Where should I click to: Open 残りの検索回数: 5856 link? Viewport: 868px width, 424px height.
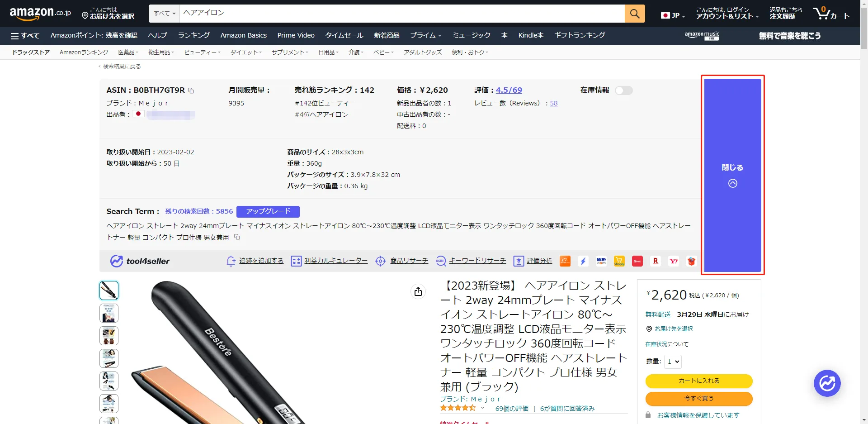click(199, 211)
